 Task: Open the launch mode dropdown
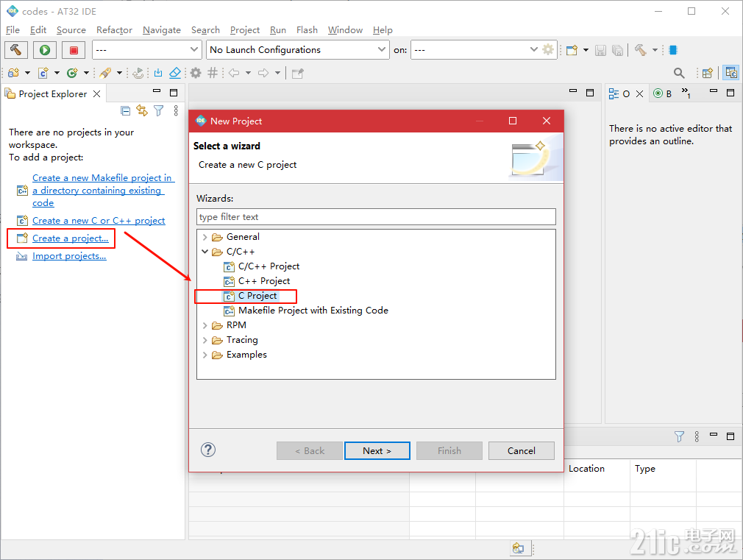[146, 49]
